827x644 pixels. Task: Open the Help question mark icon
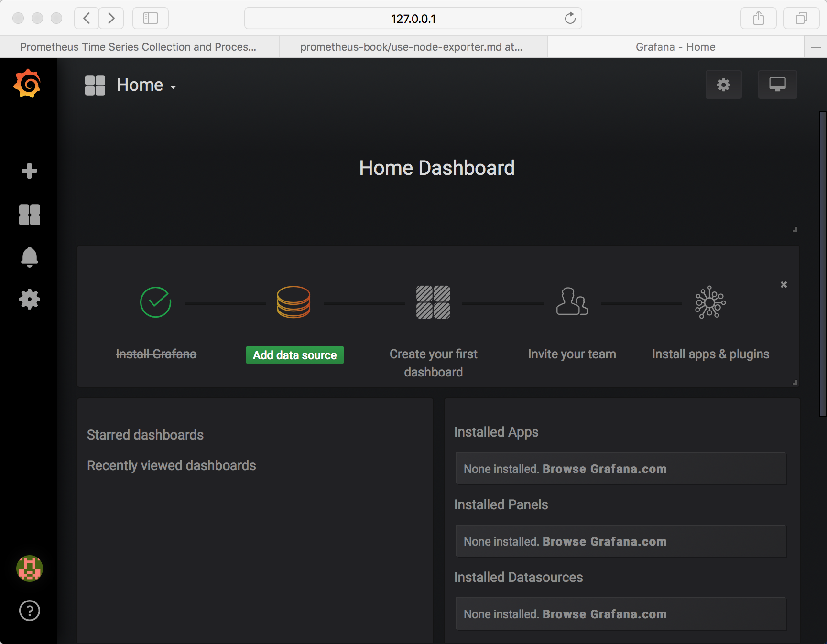click(30, 611)
